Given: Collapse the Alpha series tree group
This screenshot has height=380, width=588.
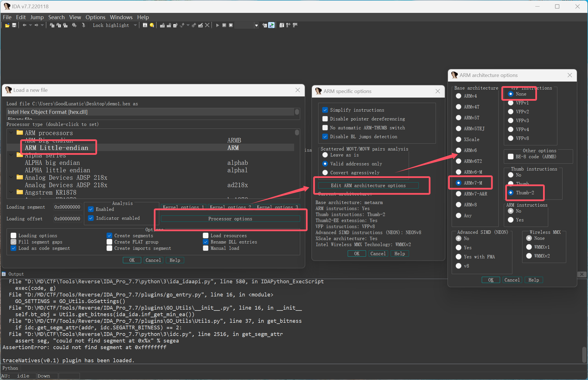Looking at the screenshot, I should coord(11,155).
